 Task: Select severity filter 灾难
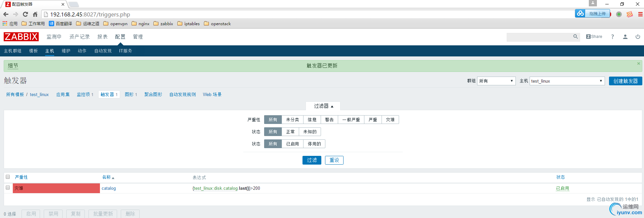(390, 120)
